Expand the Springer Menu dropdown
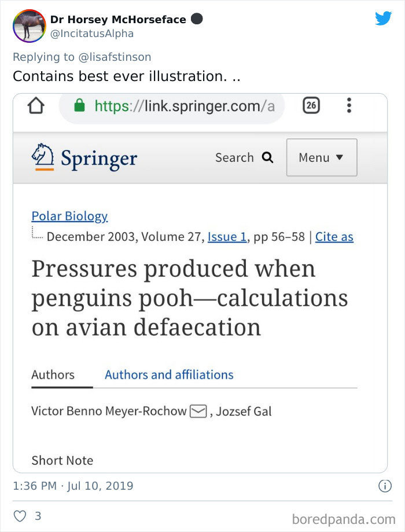The image size is (405, 532). (322, 157)
